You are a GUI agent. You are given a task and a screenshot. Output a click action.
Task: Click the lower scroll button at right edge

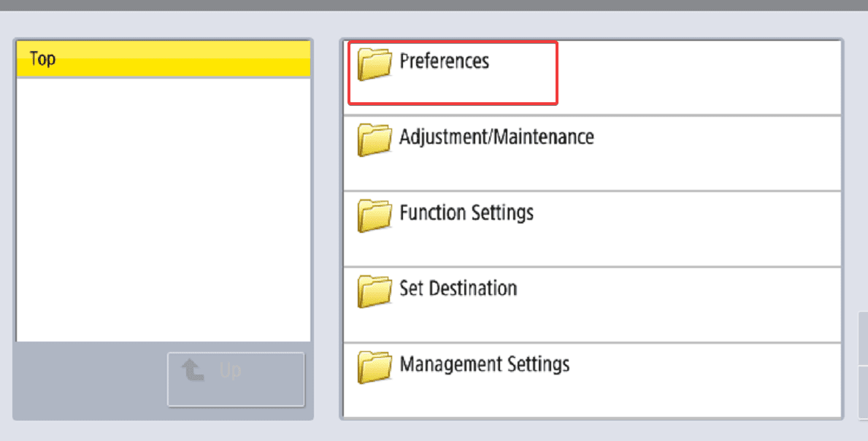pos(863,391)
